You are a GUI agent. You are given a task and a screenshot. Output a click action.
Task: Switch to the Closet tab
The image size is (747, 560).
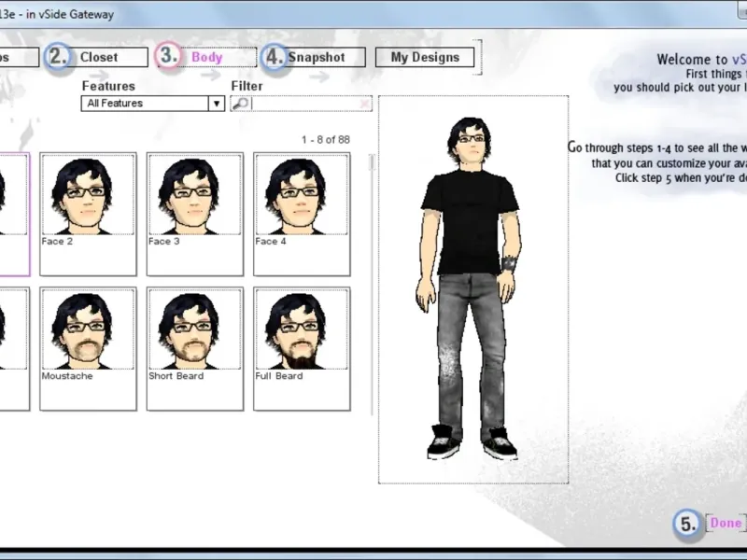[109, 57]
